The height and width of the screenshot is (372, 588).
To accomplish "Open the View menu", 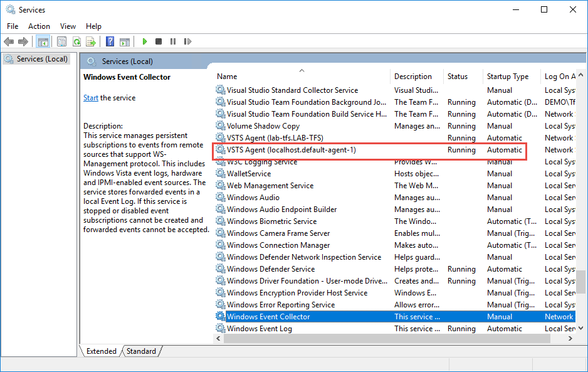I will (68, 26).
